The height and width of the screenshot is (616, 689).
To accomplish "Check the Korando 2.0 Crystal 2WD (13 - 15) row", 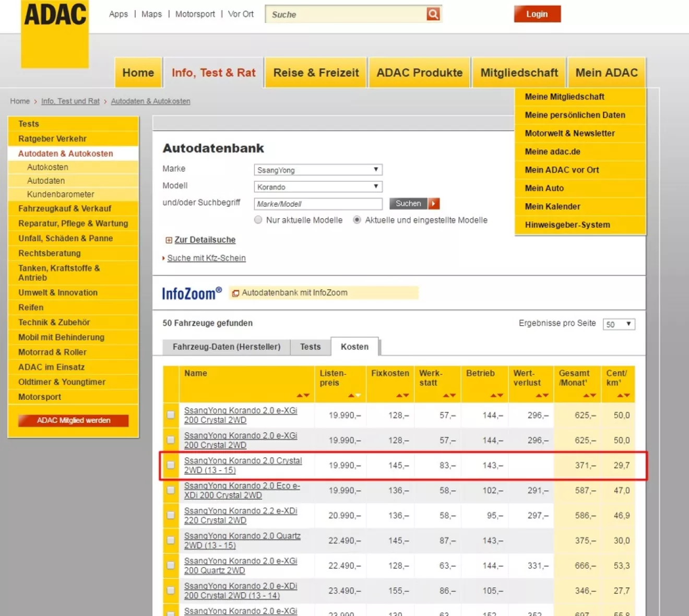I will pos(171,465).
